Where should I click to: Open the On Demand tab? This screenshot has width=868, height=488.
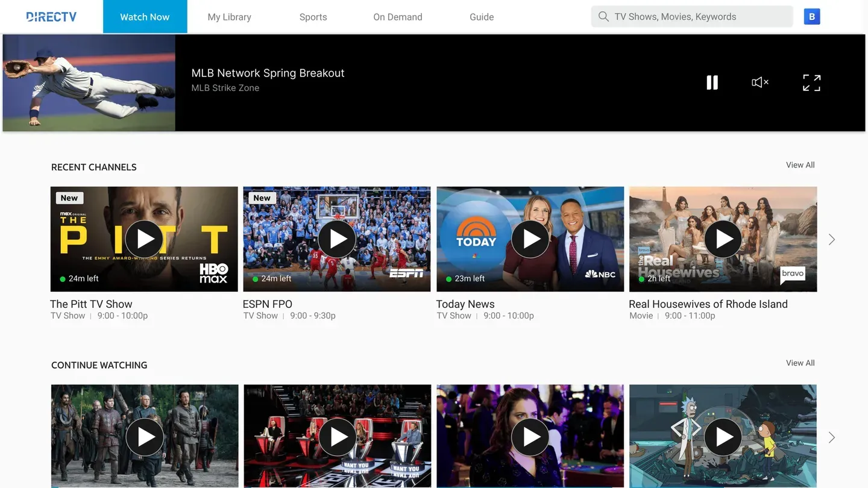point(398,17)
